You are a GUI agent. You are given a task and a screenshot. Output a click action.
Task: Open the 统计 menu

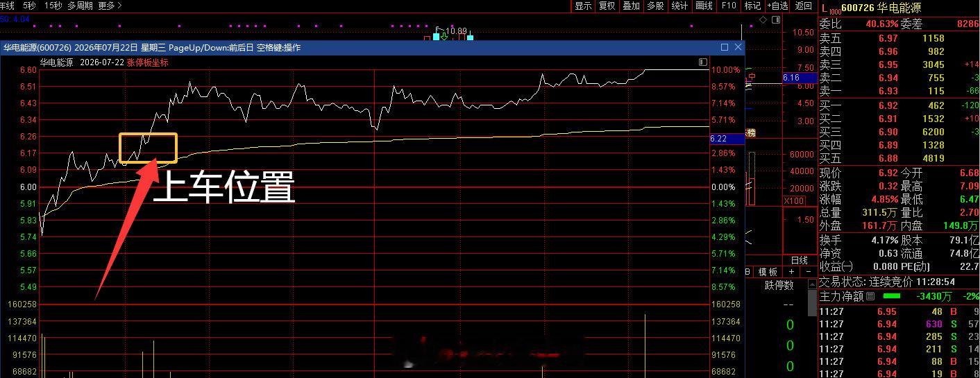(x=680, y=6)
